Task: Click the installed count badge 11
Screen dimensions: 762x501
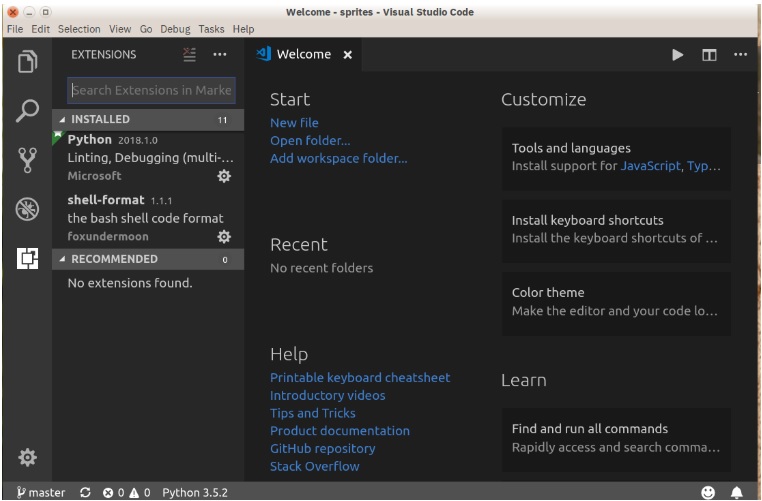Action: pos(222,120)
